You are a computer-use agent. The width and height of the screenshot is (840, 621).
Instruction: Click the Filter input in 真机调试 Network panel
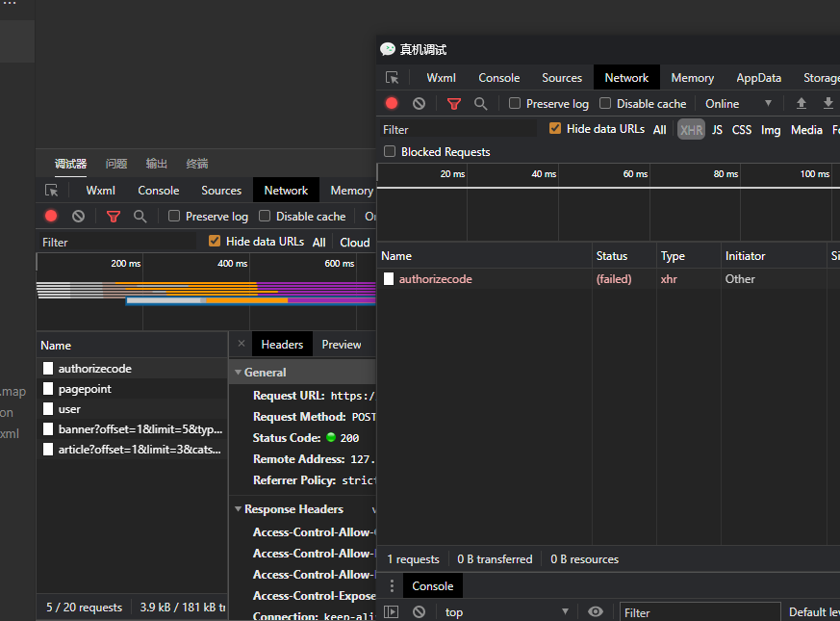pyautogui.click(x=459, y=130)
